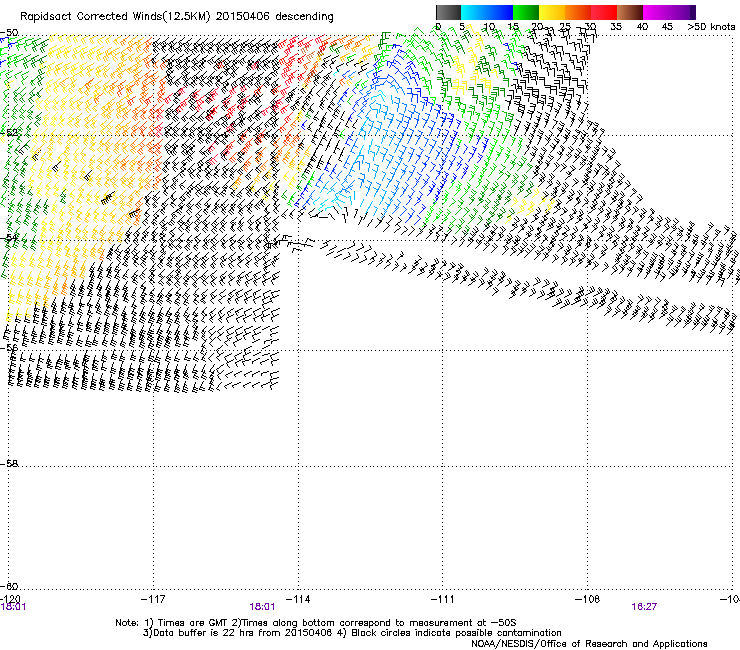Click the -50 latitude axis label
Screen dimensions: 740x650
click(x=9, y=33)
